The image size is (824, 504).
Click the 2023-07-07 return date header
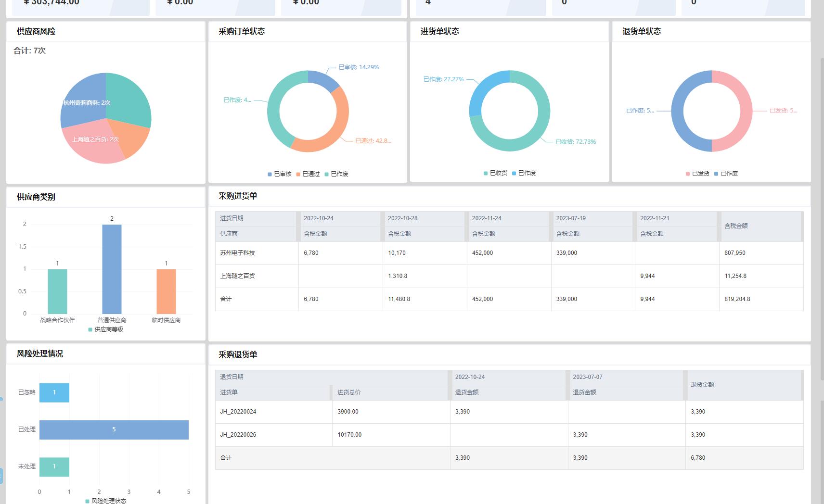[626, 377]
